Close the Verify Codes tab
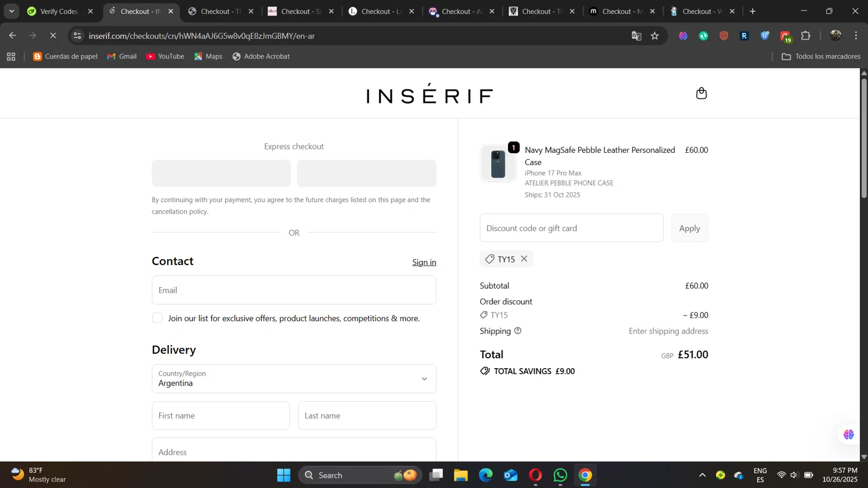This screenshot has height=488, width=868. pos(90,12)
